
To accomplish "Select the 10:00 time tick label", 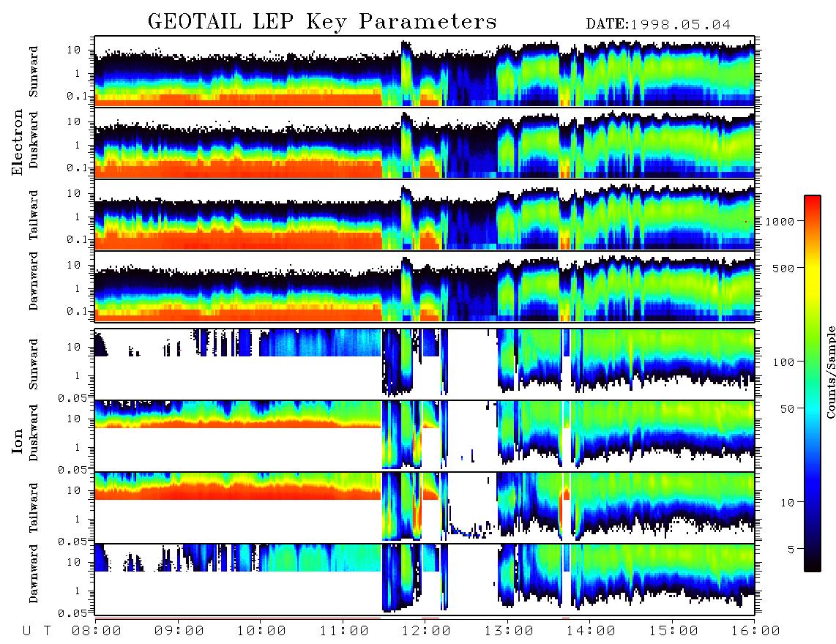I will (262, 632).
